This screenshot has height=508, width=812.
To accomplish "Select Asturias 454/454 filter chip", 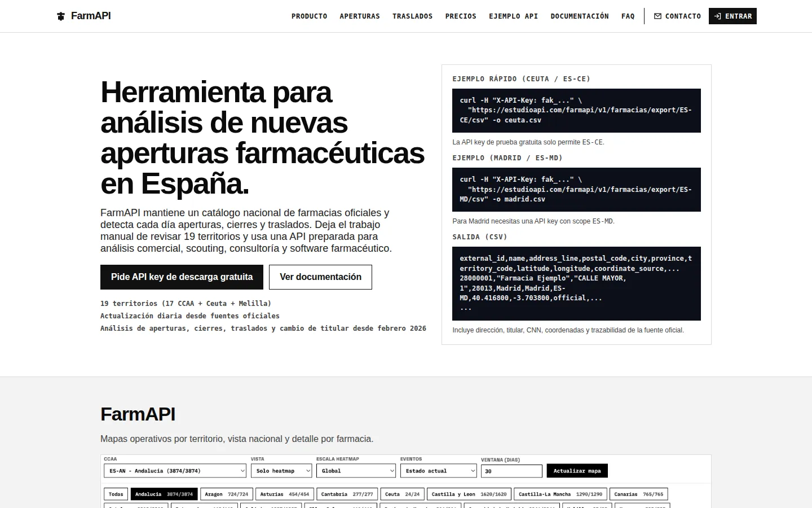I will tap(285, 494).
